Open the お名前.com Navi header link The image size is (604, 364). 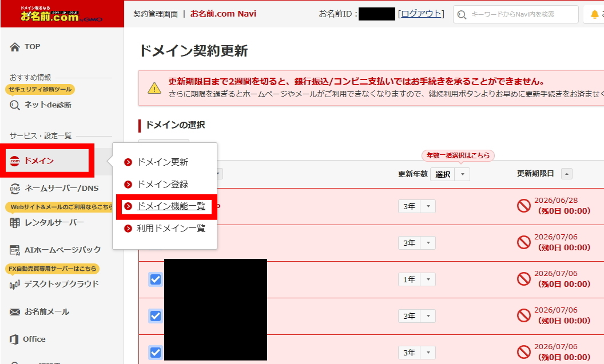(x=223, y=14)
